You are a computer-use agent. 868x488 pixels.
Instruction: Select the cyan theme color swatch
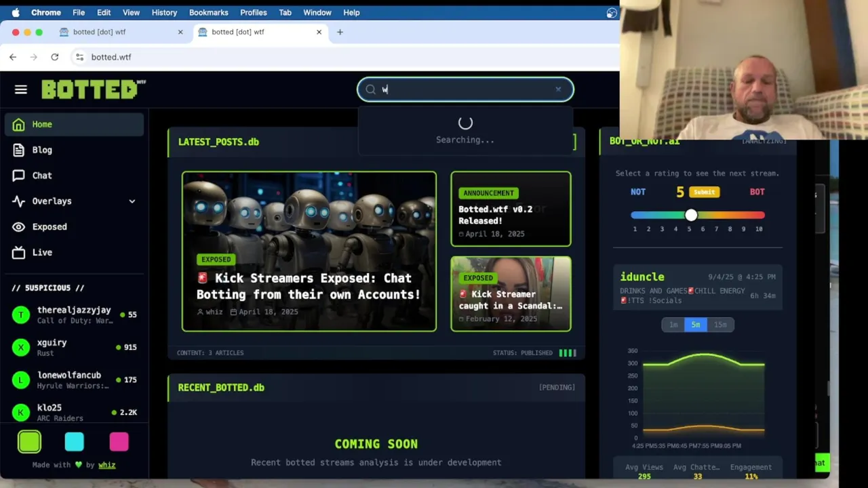(74, 442)
